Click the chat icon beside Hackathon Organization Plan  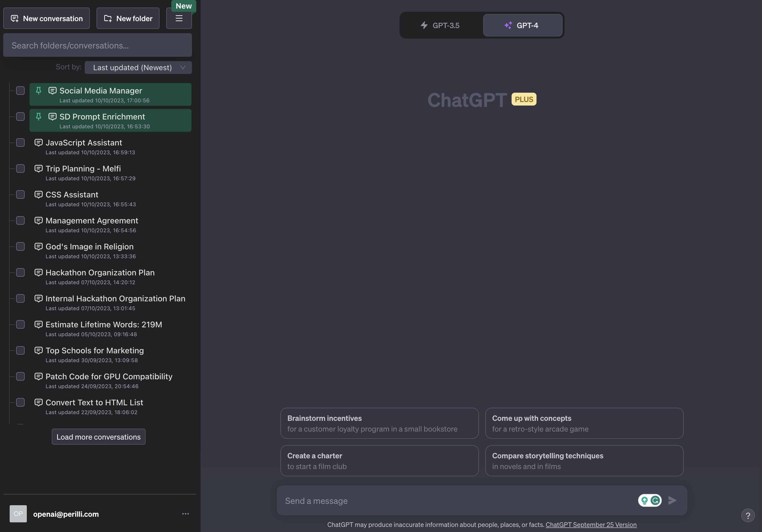coord(39,273)
